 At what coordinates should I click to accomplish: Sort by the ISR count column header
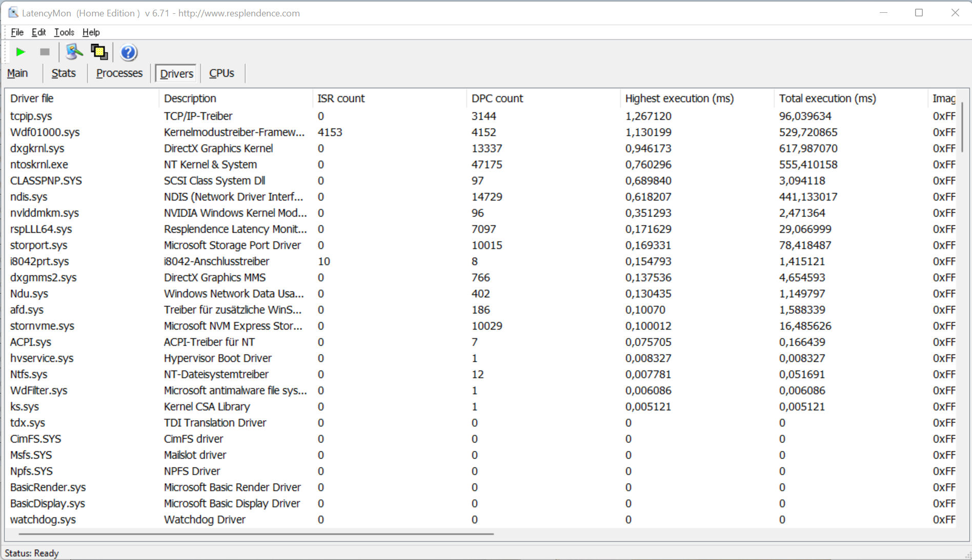pos(341,98)
